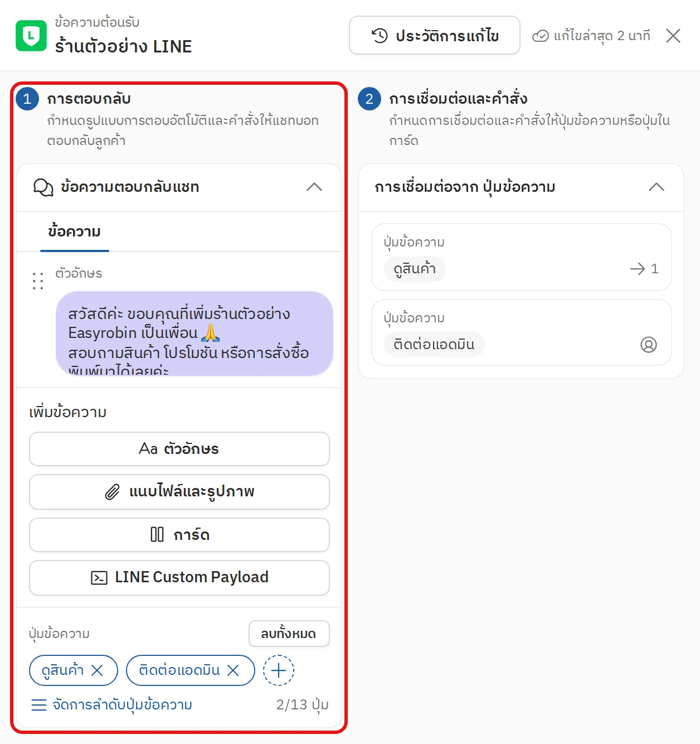Click the การเชื่อมต่อและคำสั่ง step heading
Image resolution: width=700 pixels, height=744 pixels.
(458, 99)
